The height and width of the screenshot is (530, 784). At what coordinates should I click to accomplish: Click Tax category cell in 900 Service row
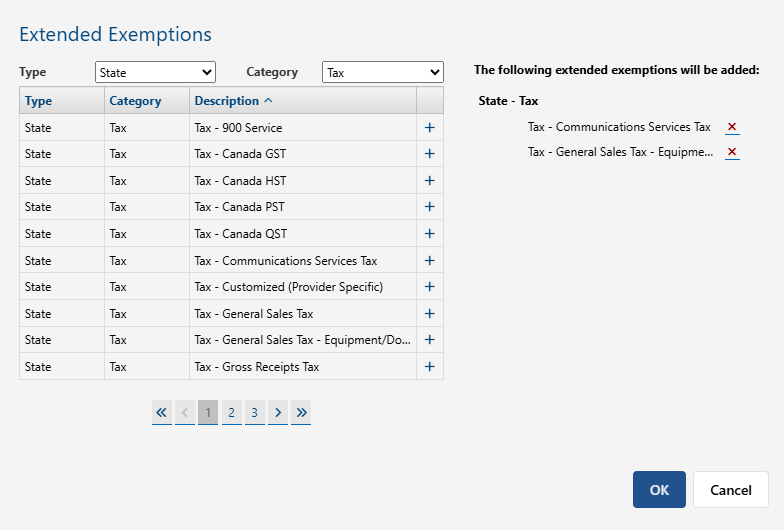click(x=147, y=128)
